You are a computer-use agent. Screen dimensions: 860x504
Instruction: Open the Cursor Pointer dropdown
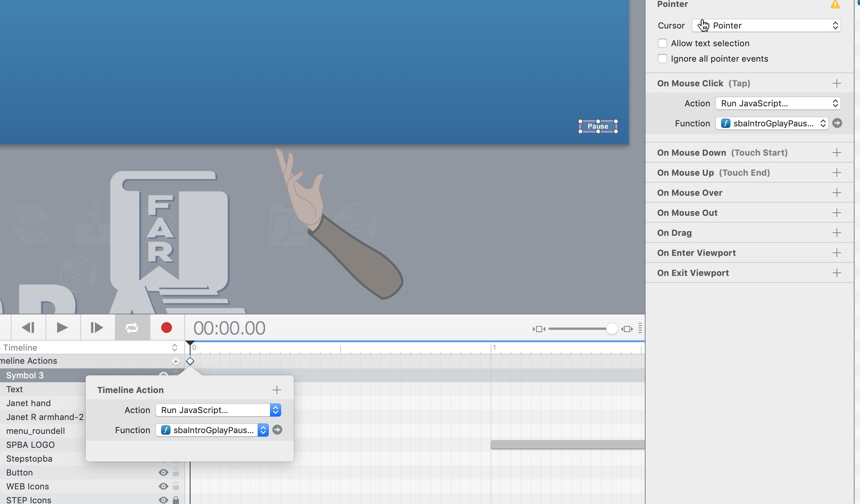pyautogui.click(x=766, y=25)
